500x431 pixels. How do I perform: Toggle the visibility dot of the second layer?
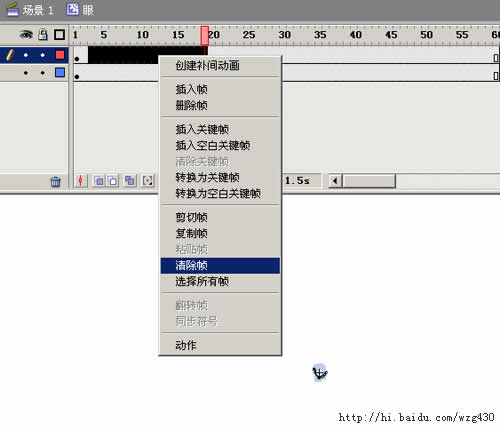pyautogui.click(x=26, y=73)
